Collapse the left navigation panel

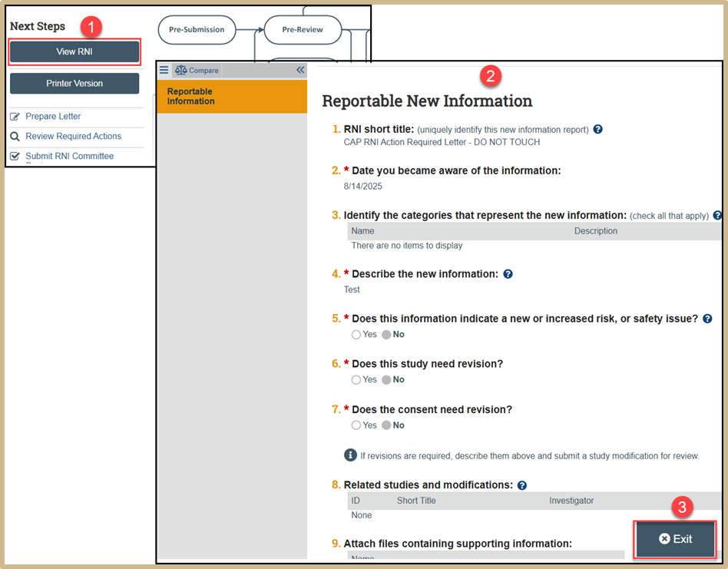pyautogui.click(x=300, y=70)
